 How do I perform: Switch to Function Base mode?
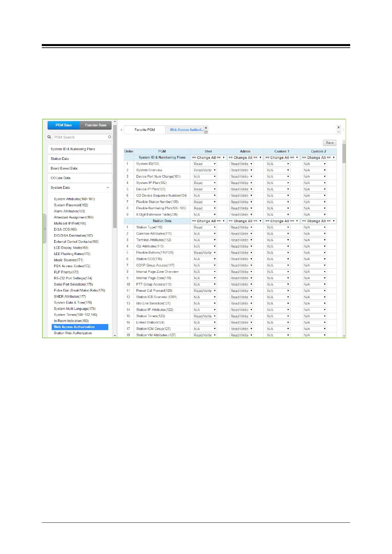click(95, 125)
